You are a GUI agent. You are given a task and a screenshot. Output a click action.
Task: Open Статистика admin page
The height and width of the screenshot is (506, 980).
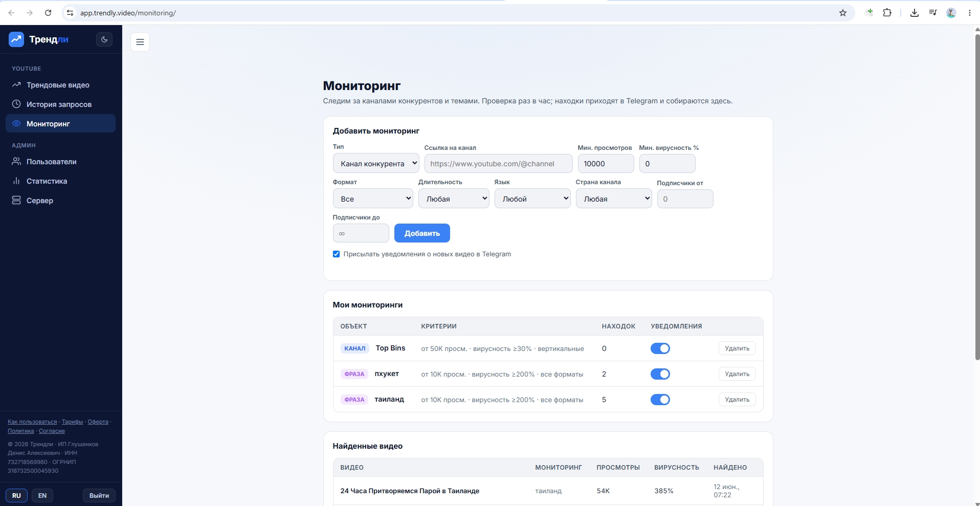click(60, 181)
